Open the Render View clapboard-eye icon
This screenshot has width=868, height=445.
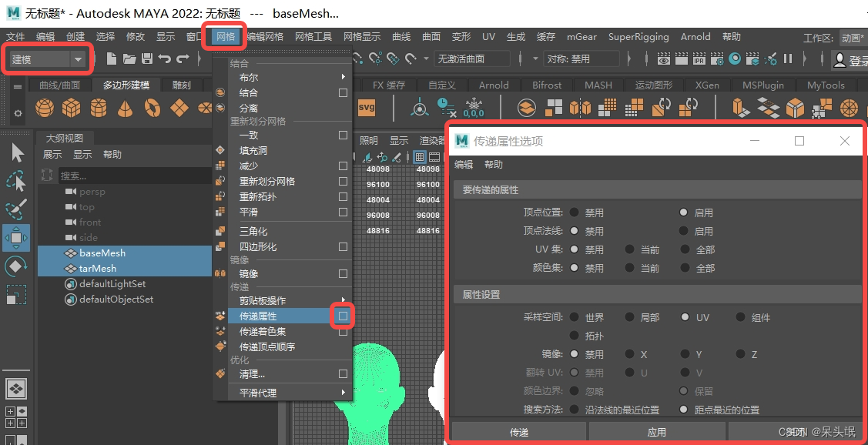[664, 58]
